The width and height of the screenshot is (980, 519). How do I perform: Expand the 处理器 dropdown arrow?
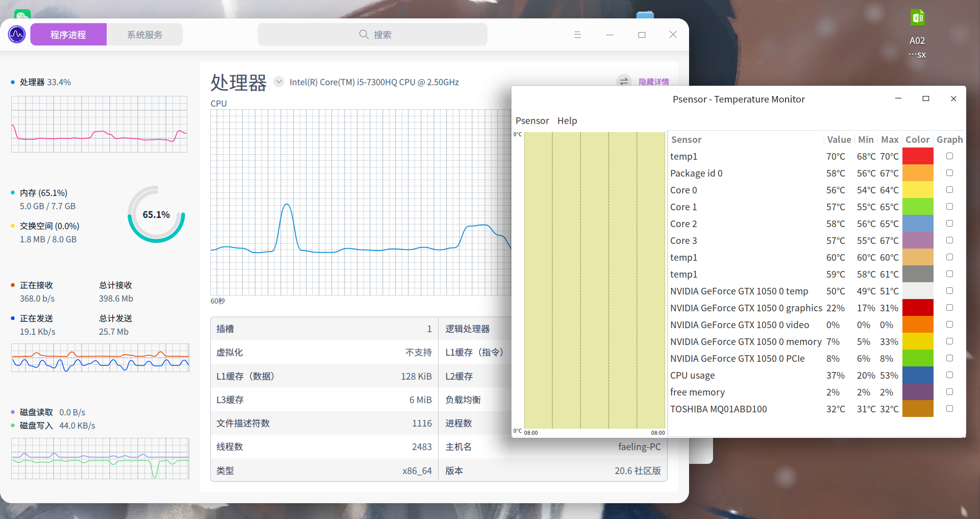click(279, 82)
